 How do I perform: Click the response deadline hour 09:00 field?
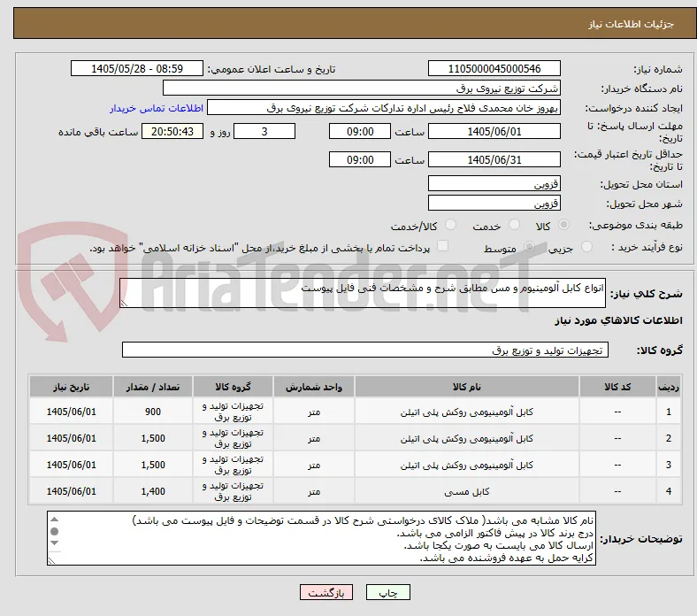360,132
